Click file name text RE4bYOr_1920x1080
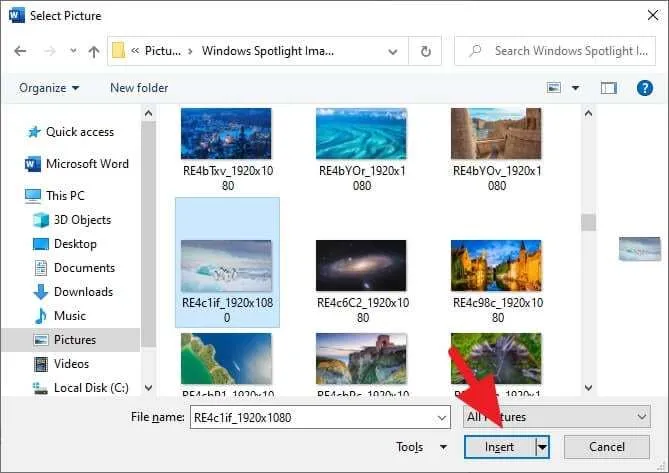The height and width of the screenshot is (473, 669). pos(362,178)
